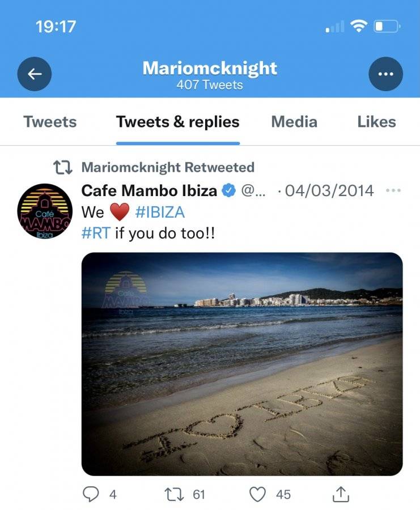420x510 pixels.
Task: Tap the back arrow button
Action: pyautogui.click(x=34, y=74)
